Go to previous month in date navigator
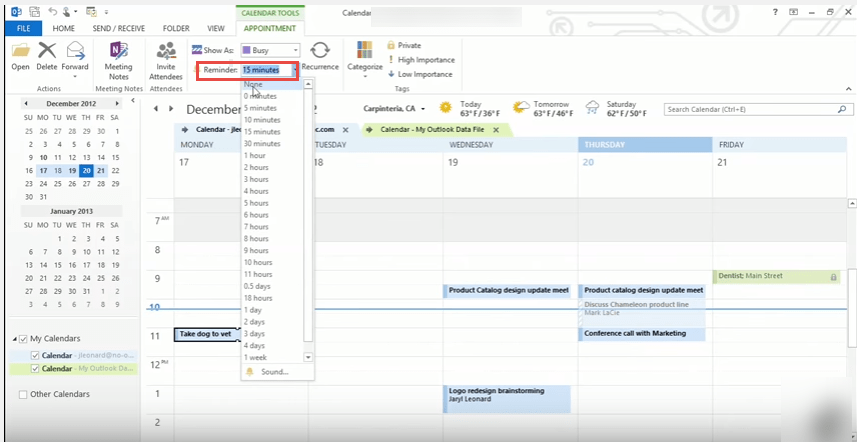 tap(26, 103)
